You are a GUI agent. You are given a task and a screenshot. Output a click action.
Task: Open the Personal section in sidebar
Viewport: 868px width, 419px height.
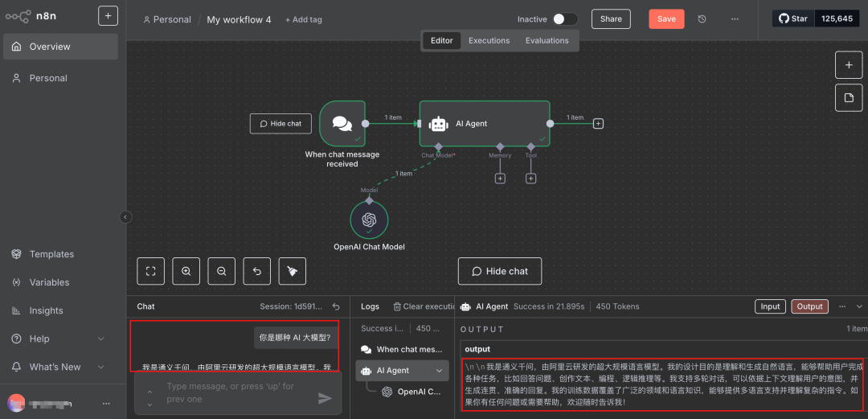click(x=60, y=78)
